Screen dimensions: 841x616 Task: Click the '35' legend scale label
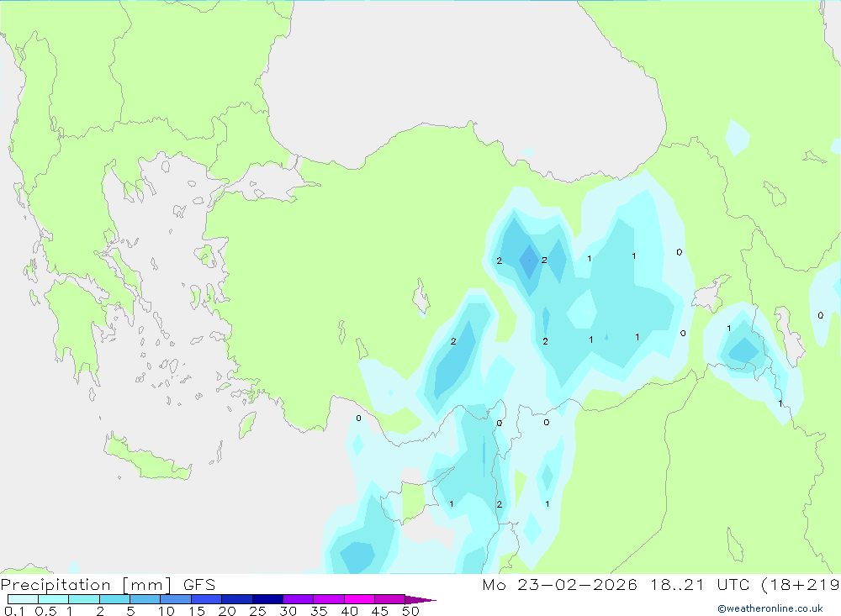point(319,611)
